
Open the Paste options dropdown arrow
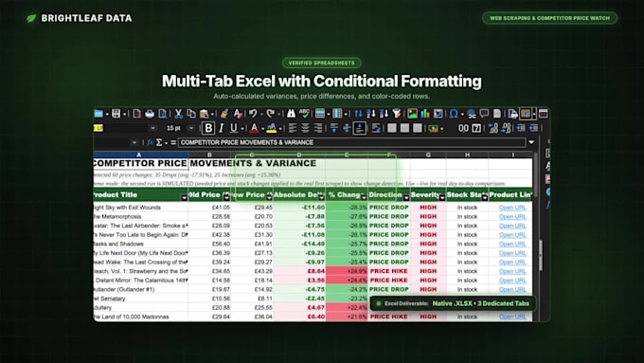(x=212, y=114)
